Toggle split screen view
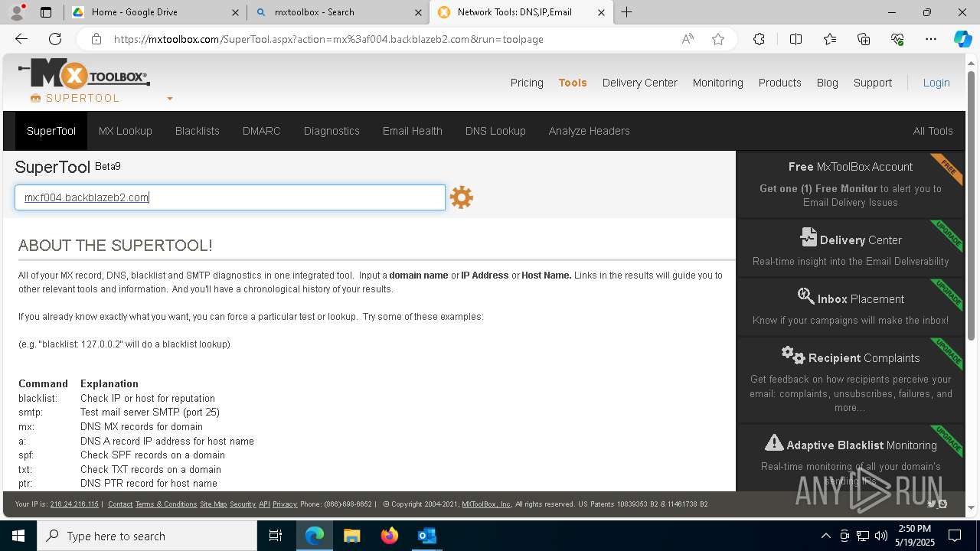Image resolution: width=980 pixels, height=551 pixels. pos(795,39)
